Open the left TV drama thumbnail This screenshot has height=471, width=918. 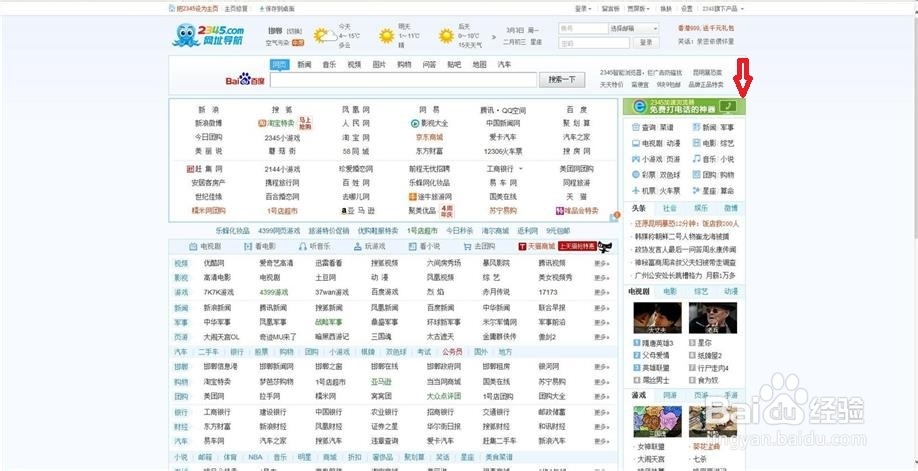(x=657, y=318)
